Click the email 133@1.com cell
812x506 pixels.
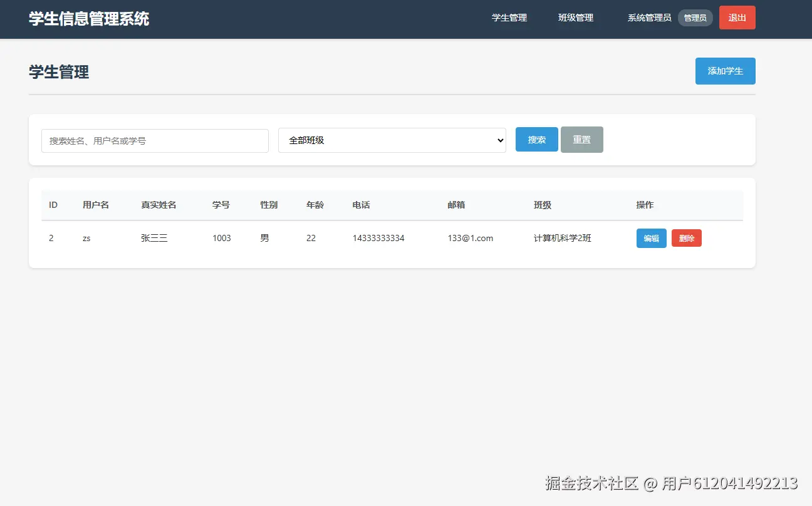click(x=470, y=238)
